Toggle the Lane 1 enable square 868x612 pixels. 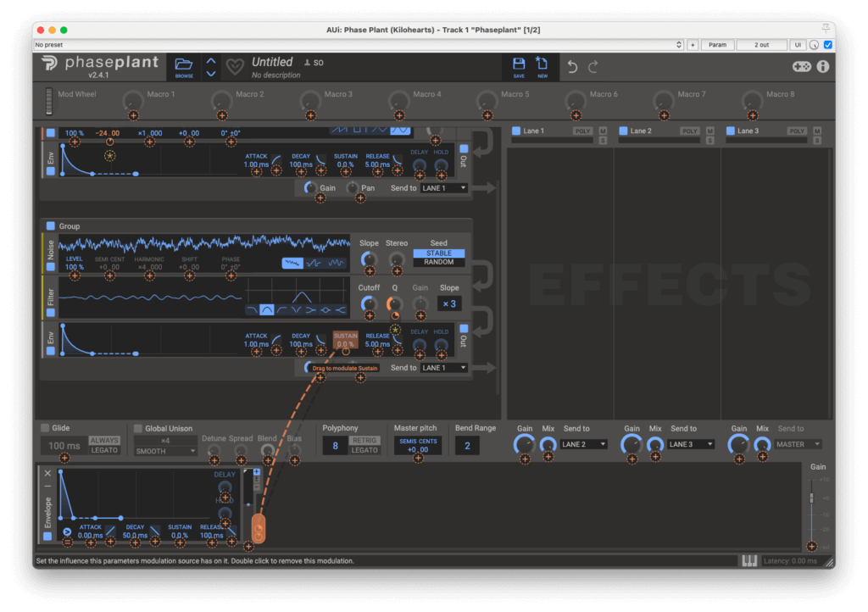coord(516,131)
